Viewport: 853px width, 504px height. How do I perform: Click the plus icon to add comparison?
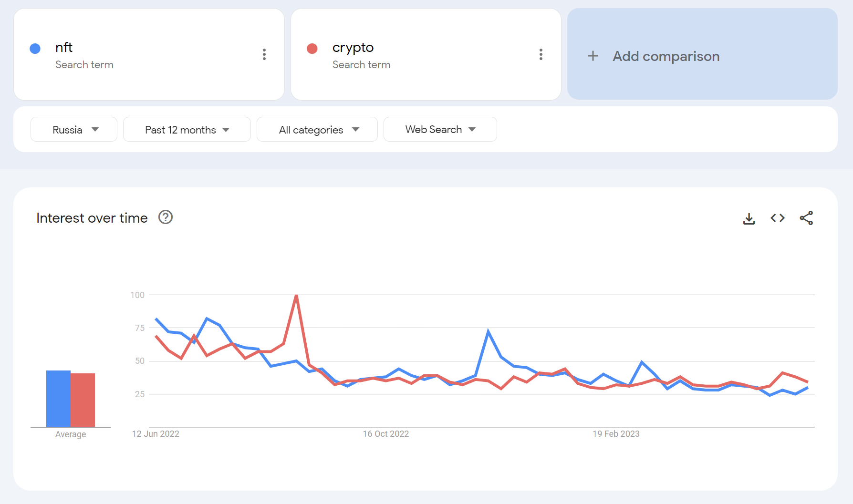click(593, 56)
